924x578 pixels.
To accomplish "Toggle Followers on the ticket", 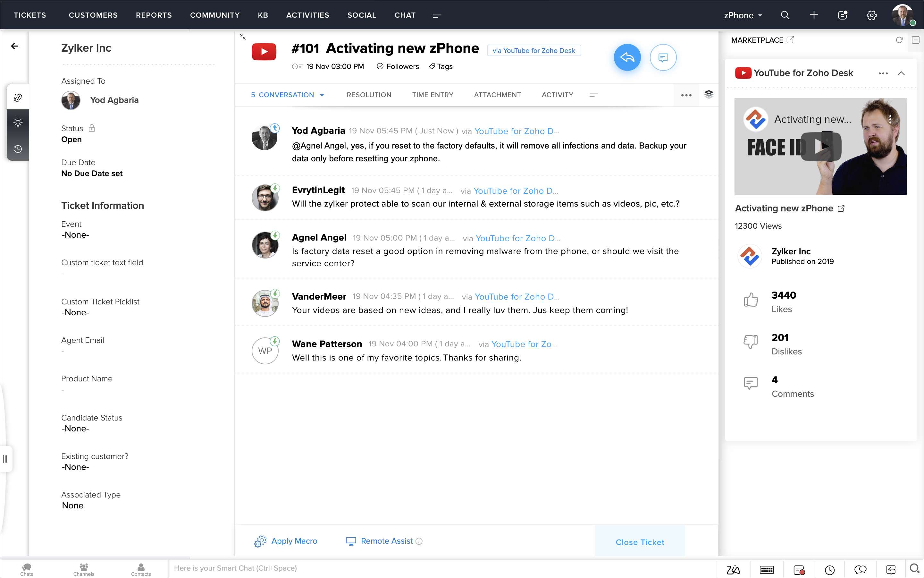I will [398, 66].
